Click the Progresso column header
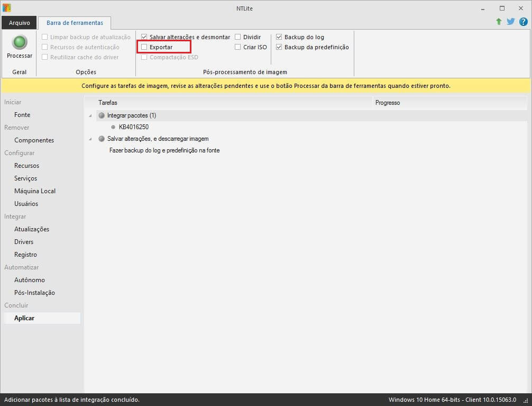 tap(450, 103)
